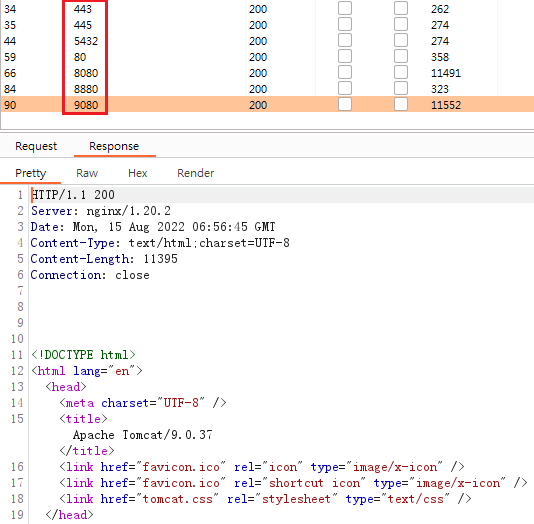Screen dimensions: 534x524
Task: Click length value 323
Action: click(440, 89)
